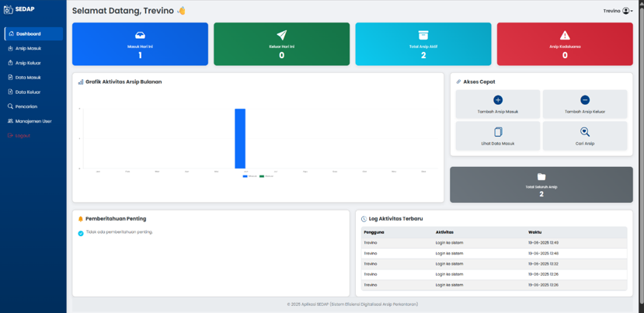
Task: Toggle the green Keluar legend swatch
Action: 262,176
